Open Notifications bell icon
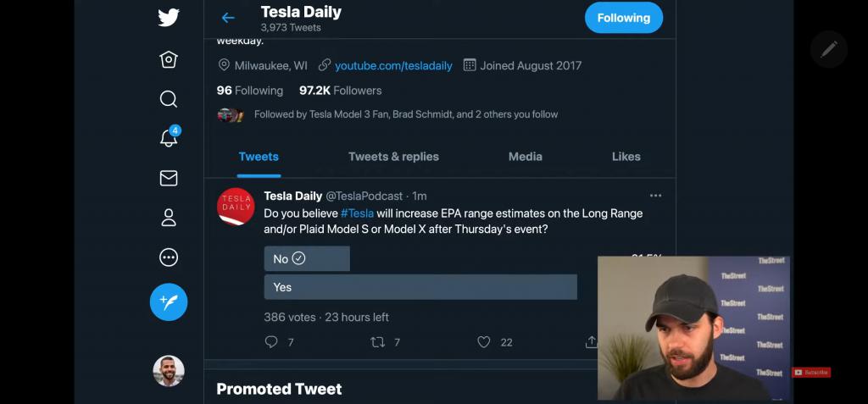The width and height of the screenshot is (868, 404). [x=169, y=138]
